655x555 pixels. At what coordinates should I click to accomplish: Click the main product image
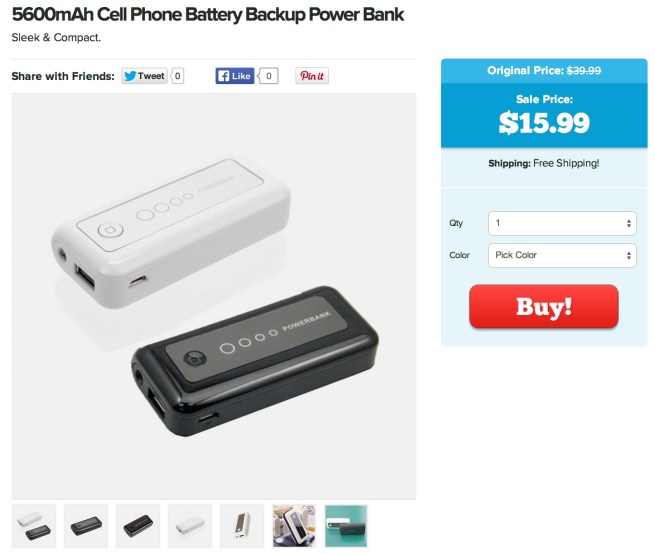(214, 296)
